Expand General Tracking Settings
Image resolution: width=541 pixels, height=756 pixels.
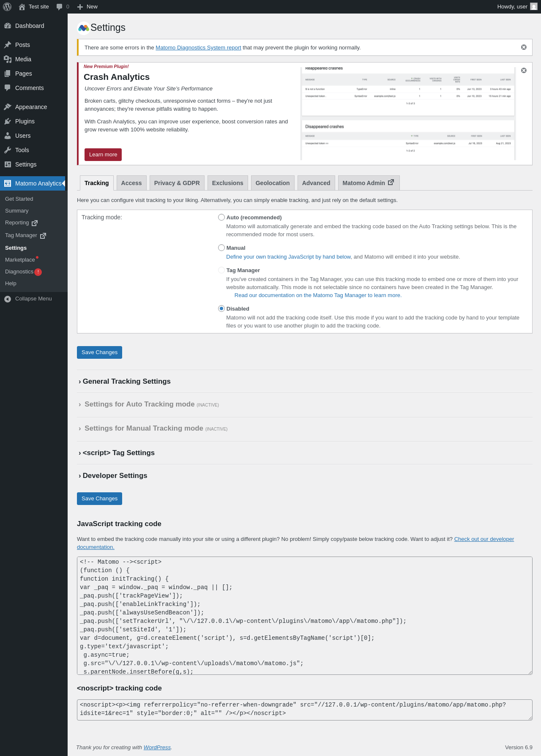click(x=125, y=381)
